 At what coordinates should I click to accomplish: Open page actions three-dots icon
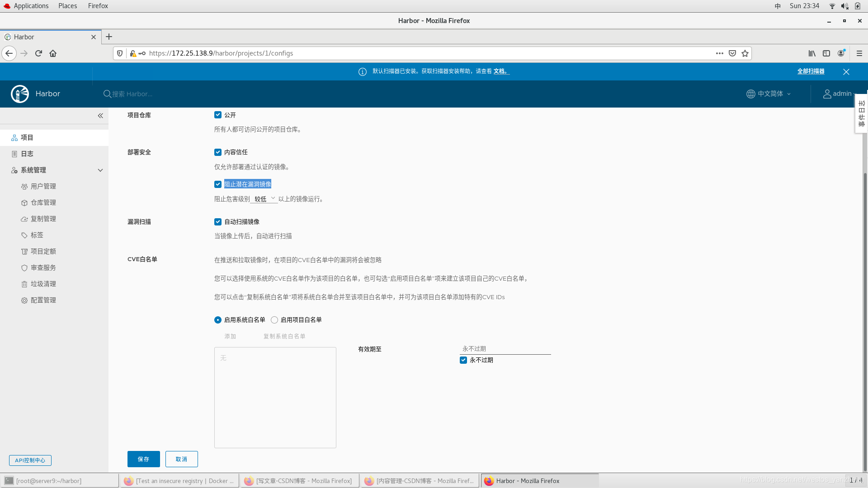tap(720, 53)
